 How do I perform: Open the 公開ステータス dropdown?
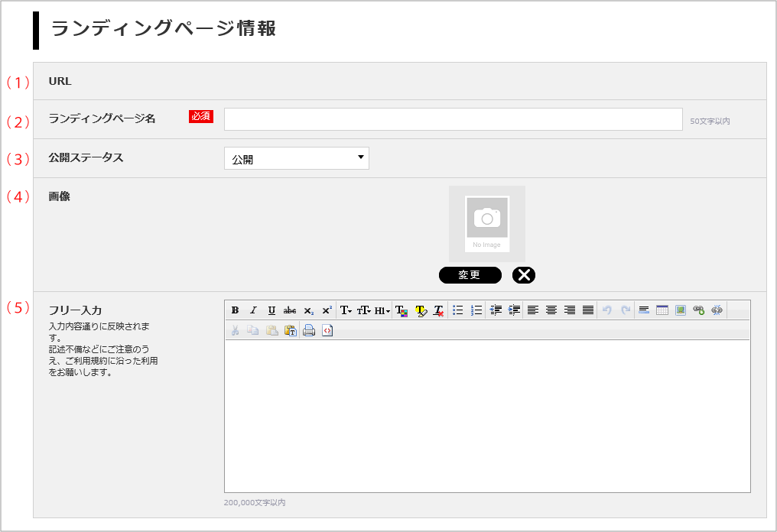pos(297,158)
